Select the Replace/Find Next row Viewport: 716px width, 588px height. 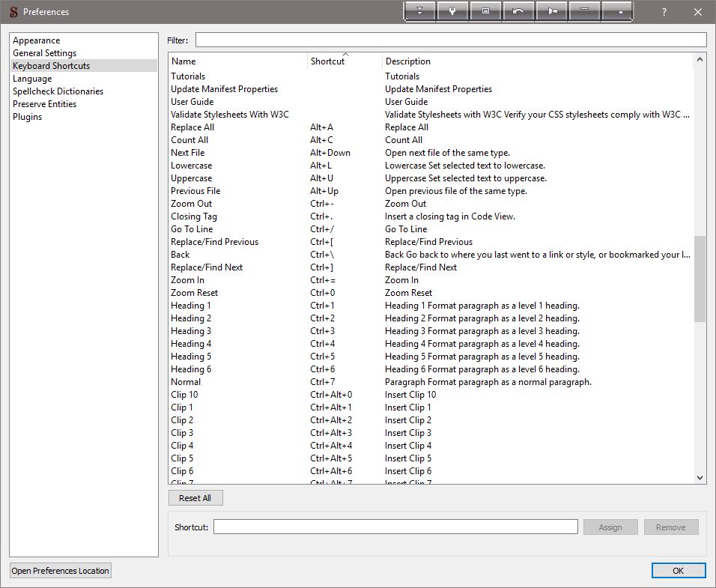click(x=431, y=268)
